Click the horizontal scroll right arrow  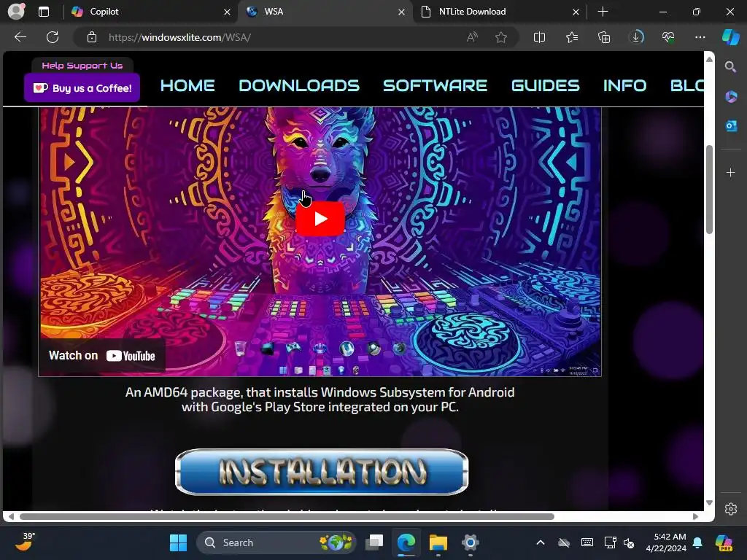[695, 517]
